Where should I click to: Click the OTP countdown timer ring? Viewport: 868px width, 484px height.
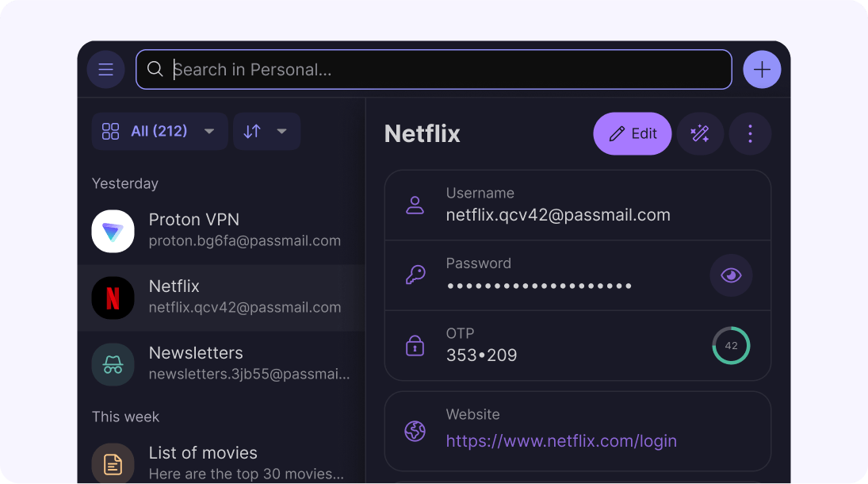[x=731, y=346]
